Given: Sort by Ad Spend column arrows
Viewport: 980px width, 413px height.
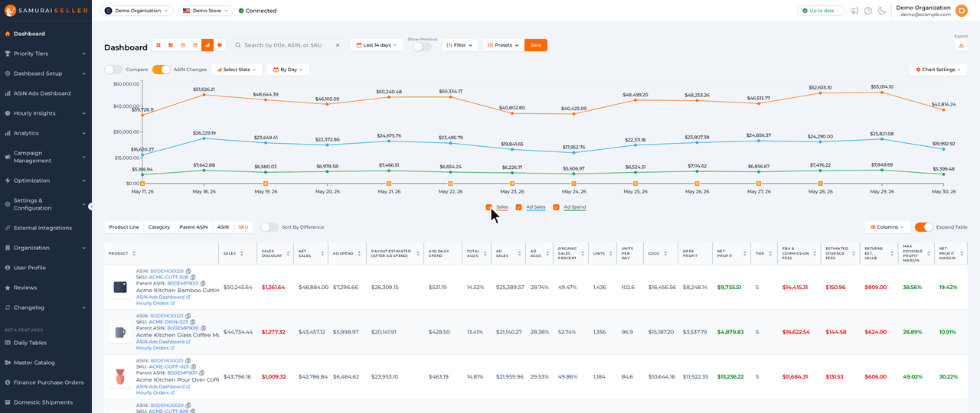Looking at the screenshot, I should (360, 253).
